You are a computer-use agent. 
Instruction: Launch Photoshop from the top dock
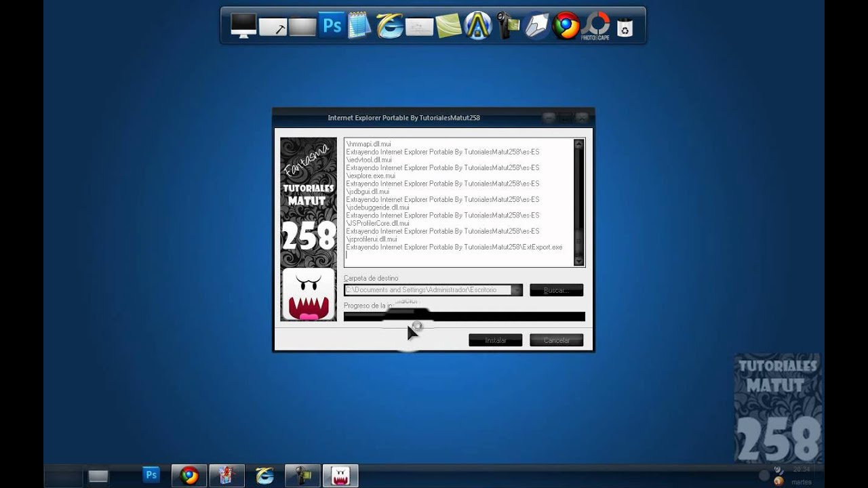coord(332,26)
